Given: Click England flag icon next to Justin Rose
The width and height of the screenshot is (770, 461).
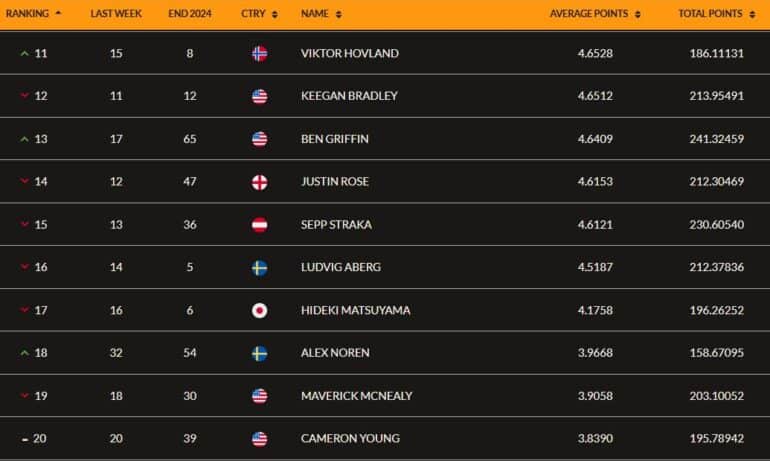Looking at the screenshot, I should (x=259, y=182).
